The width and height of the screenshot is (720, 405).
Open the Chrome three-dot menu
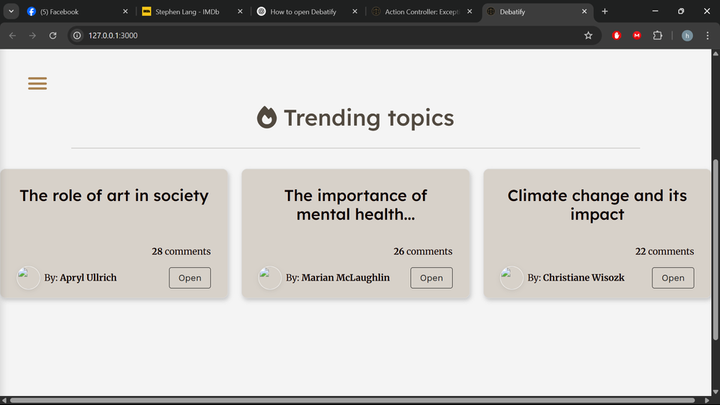(707, 35)
